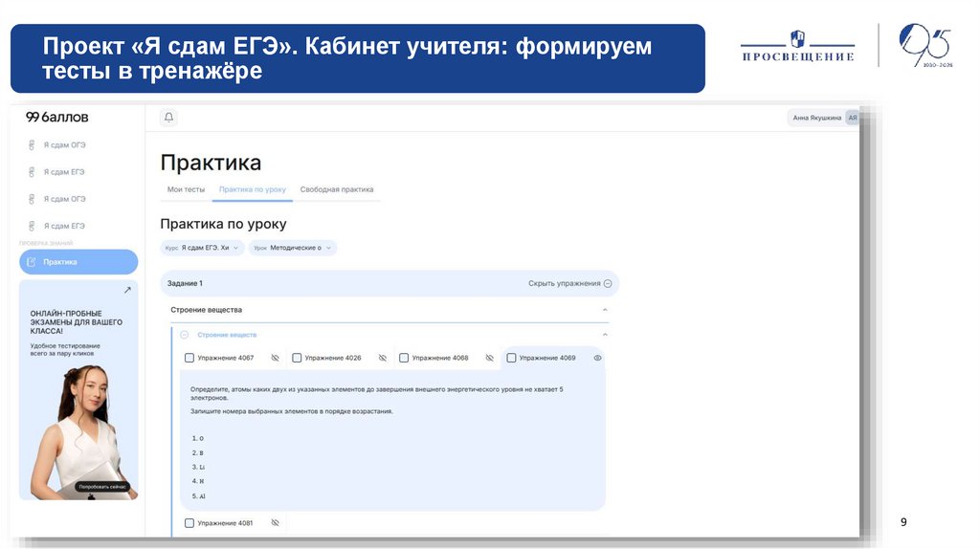This screenshot has height=549, width=980.
Task: Click the black Строение вещества section title
Action: 207,310
